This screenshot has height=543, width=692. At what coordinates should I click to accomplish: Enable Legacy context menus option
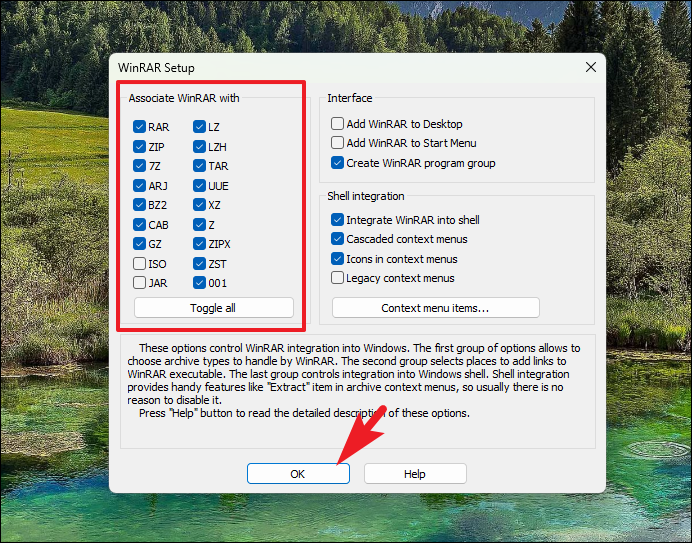(338, 278)
